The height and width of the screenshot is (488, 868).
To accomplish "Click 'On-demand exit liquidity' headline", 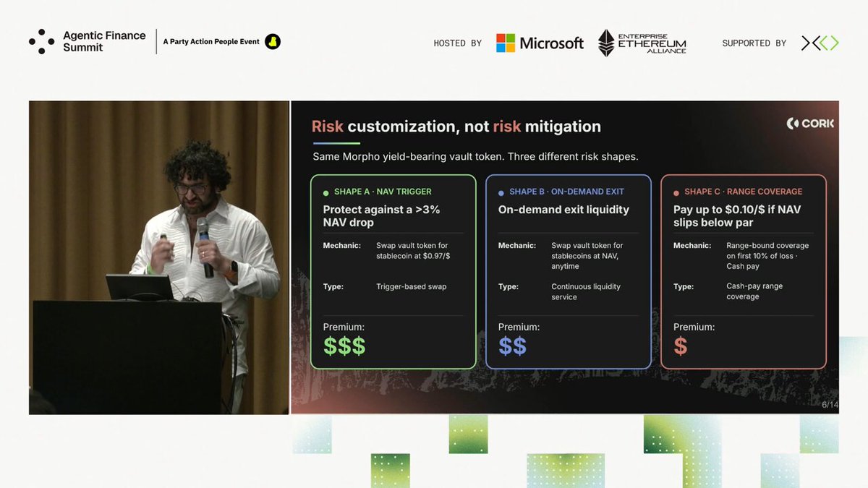I will pyautogui.click(x=563, y=210).
